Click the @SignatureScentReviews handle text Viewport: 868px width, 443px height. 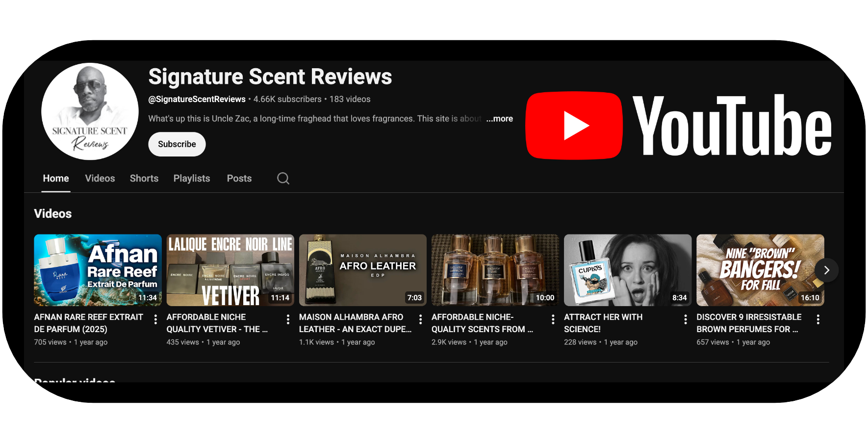[x=197, y=99]
